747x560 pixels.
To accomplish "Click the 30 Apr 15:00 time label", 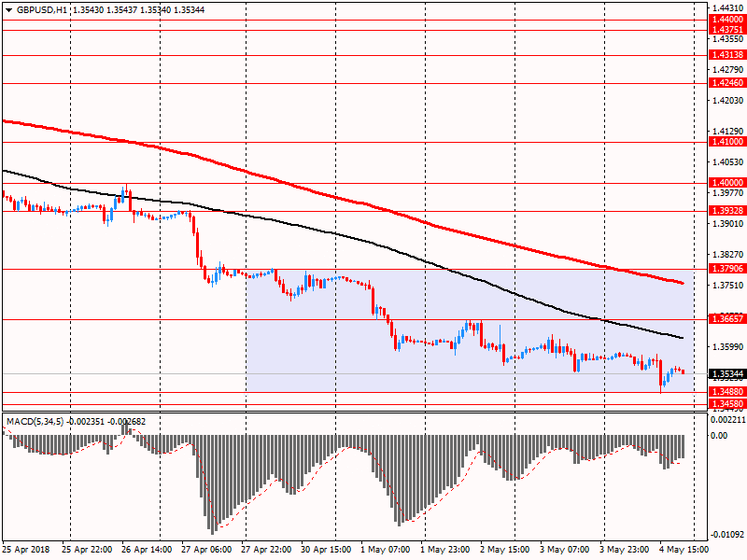I will (326, 550).
